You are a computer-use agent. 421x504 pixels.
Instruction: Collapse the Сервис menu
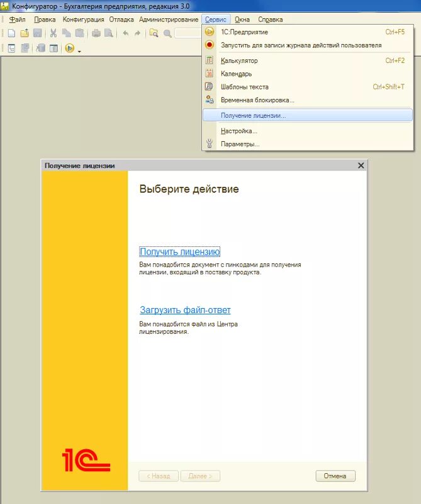click(216, 20)
